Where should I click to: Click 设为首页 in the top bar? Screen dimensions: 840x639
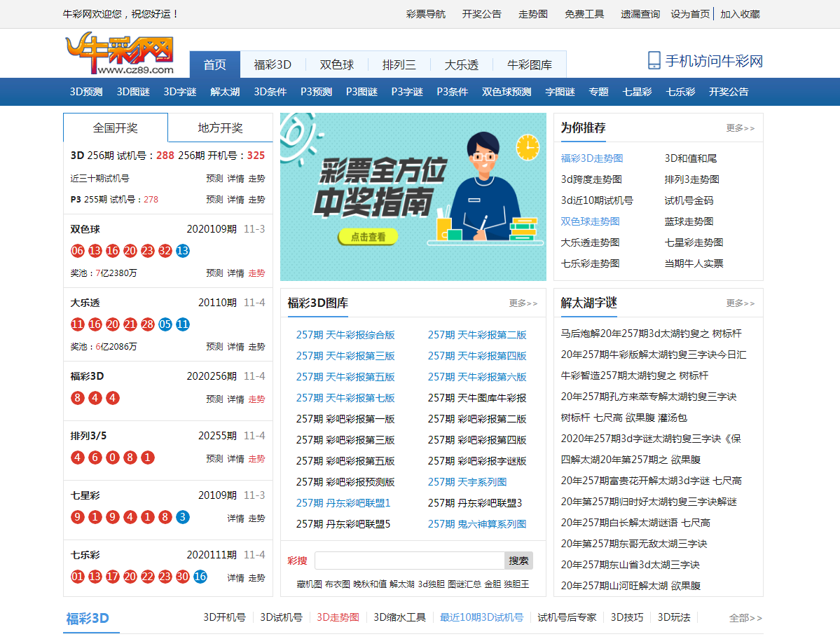[x=690, y=14]
